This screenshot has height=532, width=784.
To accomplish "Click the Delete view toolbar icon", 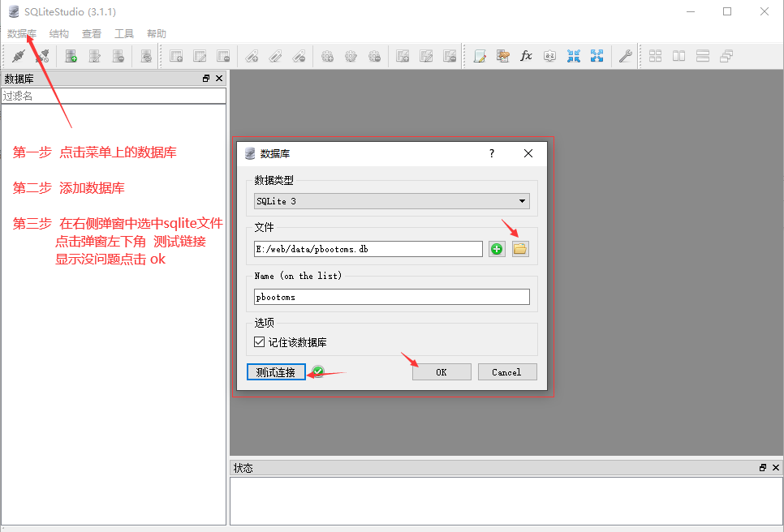I will 450,56.
